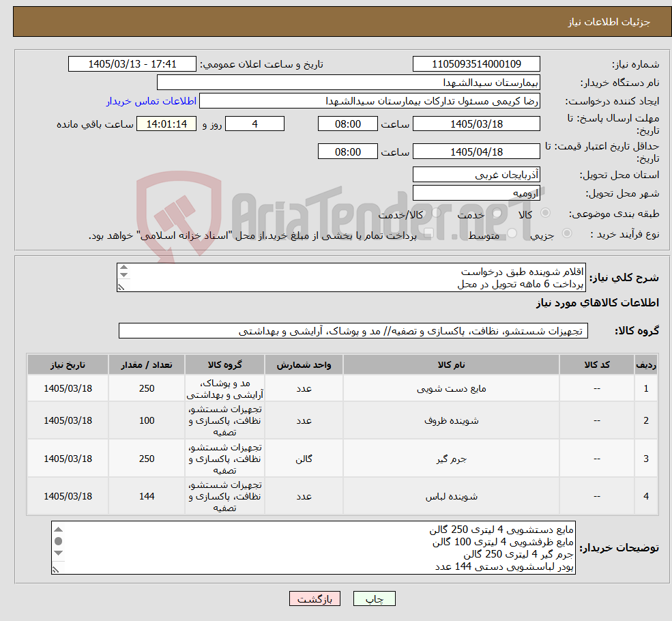Click the جزئیات اطلاعات نیاز header title
This screenshot has width=672, height=621.
[x=609, y=22]
